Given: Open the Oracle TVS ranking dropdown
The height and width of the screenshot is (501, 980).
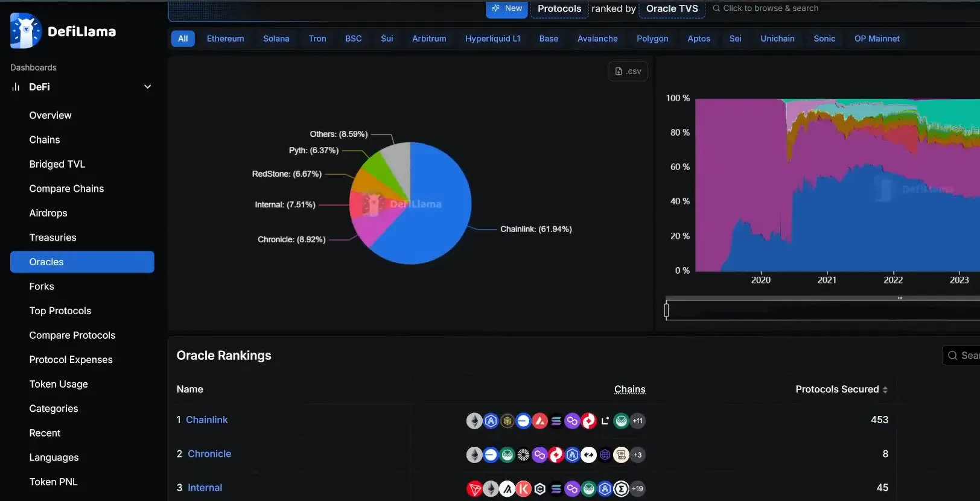Looking at the screenshot, I should point(672,8).
